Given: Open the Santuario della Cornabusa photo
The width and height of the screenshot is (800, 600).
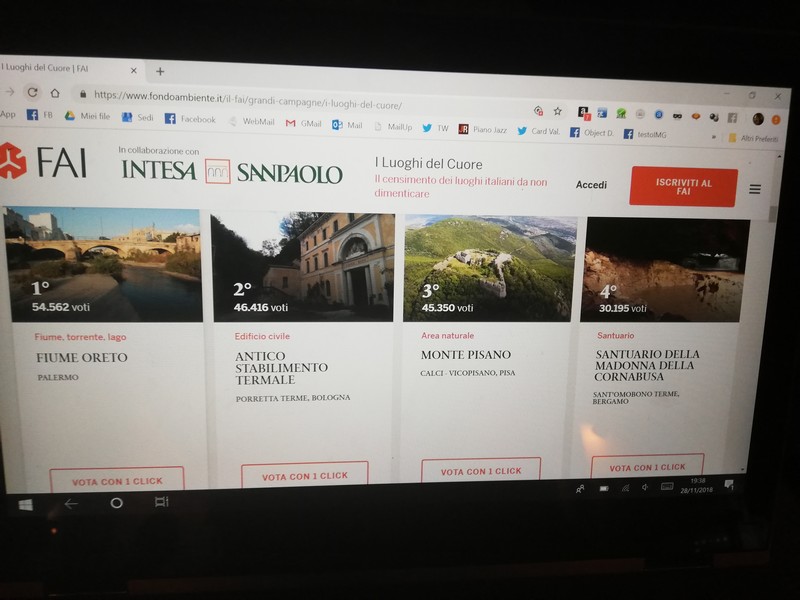Looking at the screenshot, I should pyautogui.click(x=664, y=270).
